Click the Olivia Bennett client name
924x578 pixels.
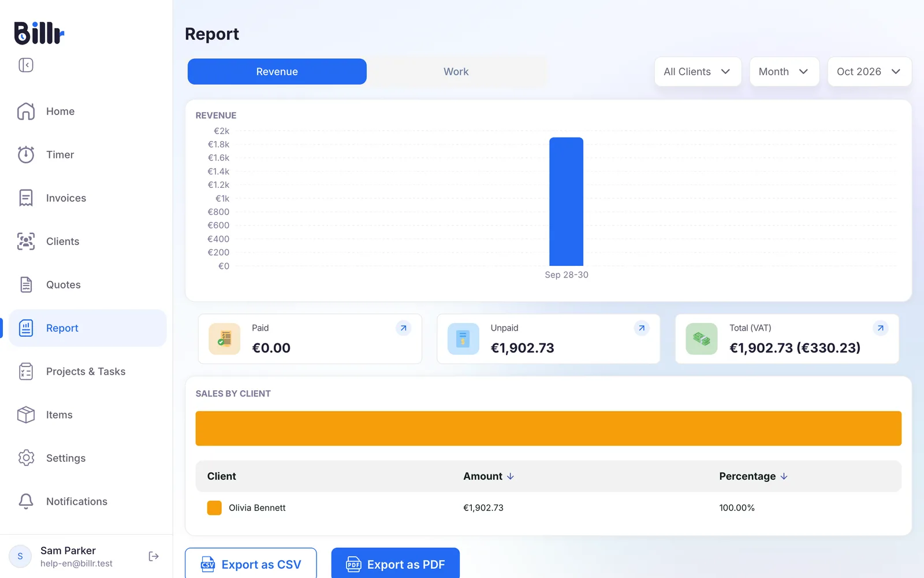(257, 508)
